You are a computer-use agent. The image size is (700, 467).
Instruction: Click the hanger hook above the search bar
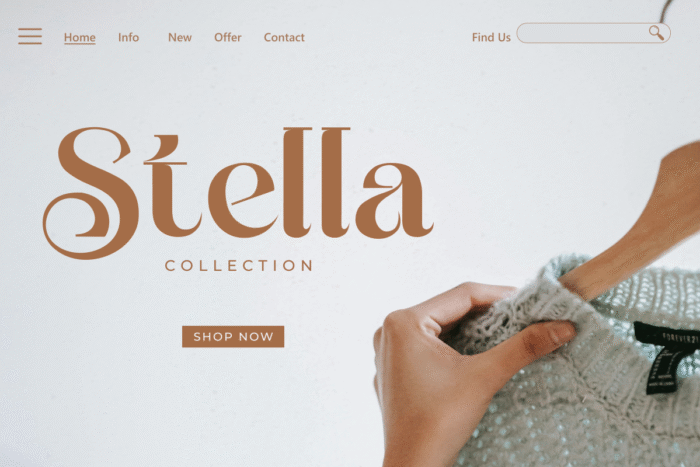667,11
